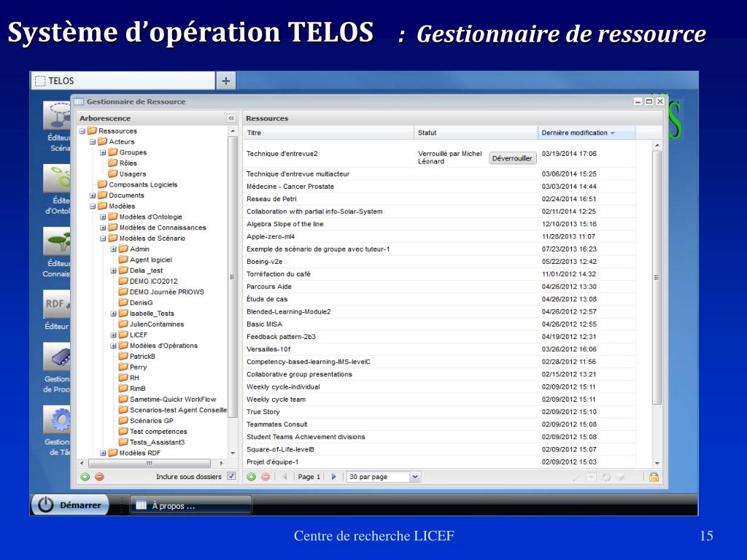The width and height of the screenshot is (747, 560).
Task: Open the Éditeur de Scénario desktop icon
Action: tap(57, 116)
